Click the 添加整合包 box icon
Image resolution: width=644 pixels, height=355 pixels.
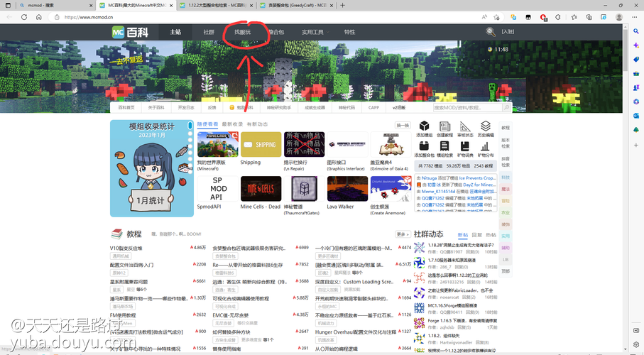point(425,146)
